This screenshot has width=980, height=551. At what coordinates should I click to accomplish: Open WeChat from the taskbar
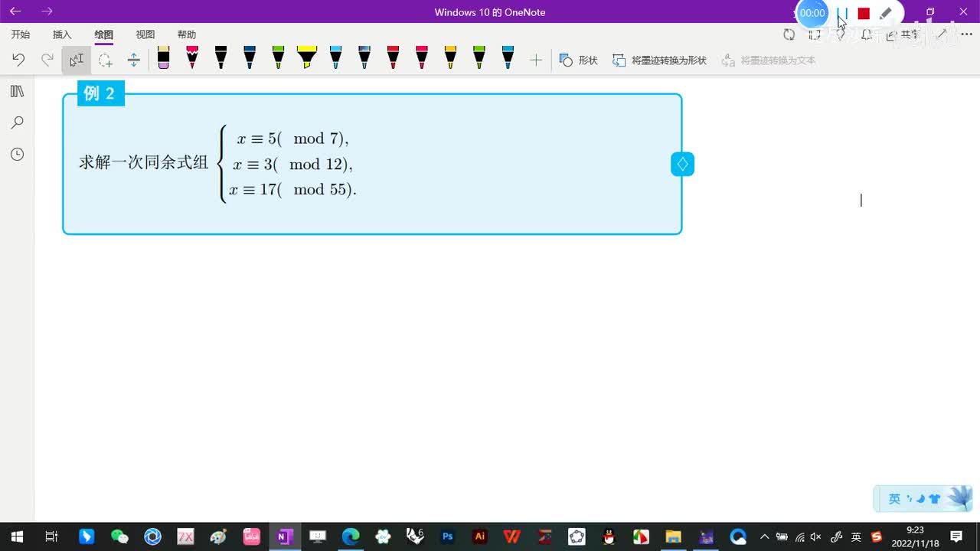coord(119,536)
